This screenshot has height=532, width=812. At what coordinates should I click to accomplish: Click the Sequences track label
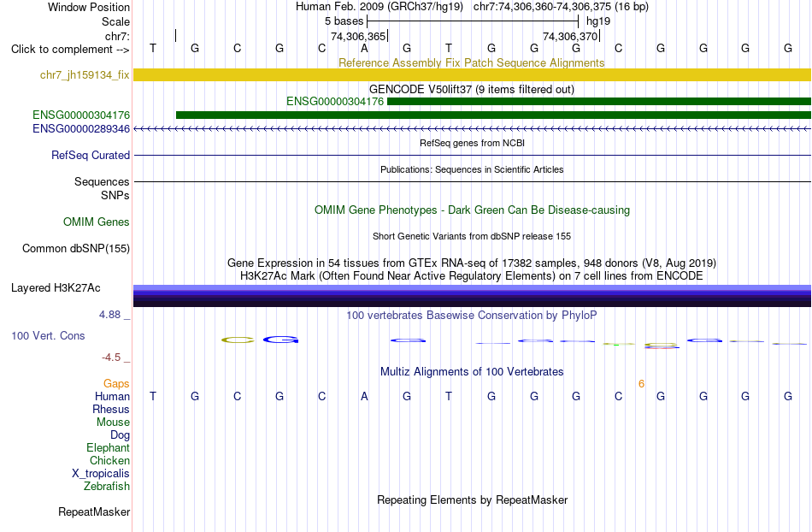tap(102, 182)
